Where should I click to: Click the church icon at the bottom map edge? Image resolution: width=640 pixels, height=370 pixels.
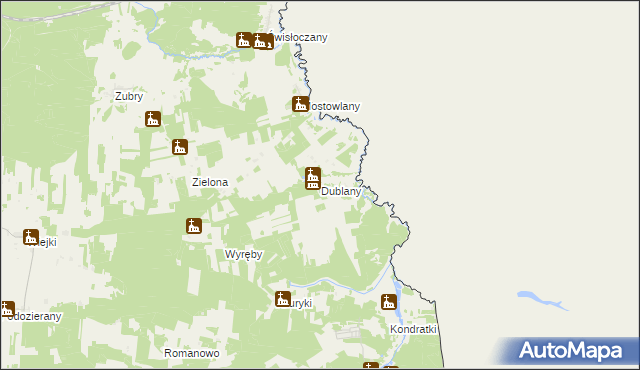pyautogui.click(x=371, y=366)
